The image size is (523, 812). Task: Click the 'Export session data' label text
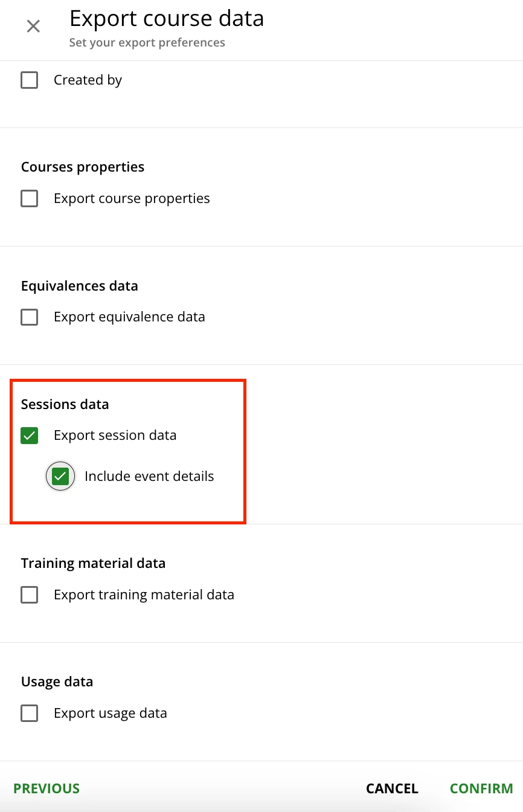(x=115, y=436)
